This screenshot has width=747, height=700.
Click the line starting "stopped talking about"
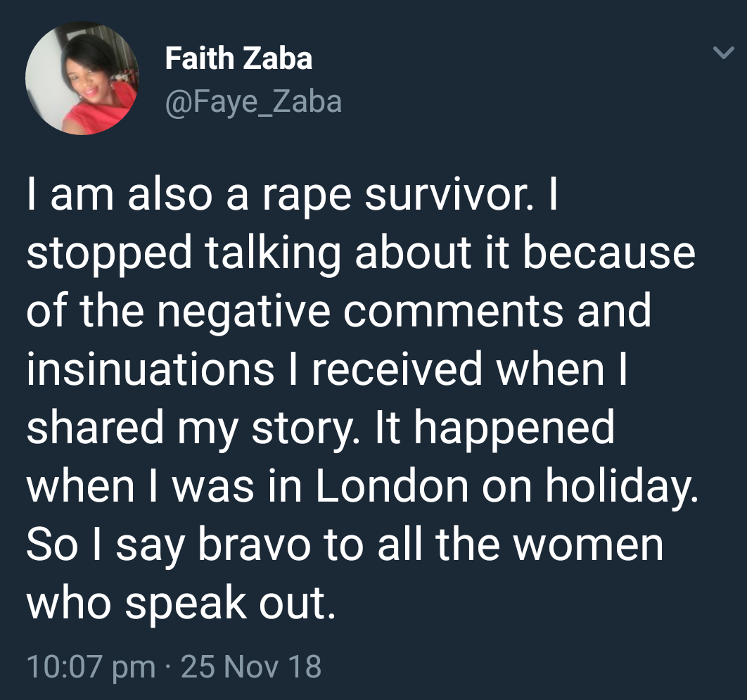coord(360,253)
